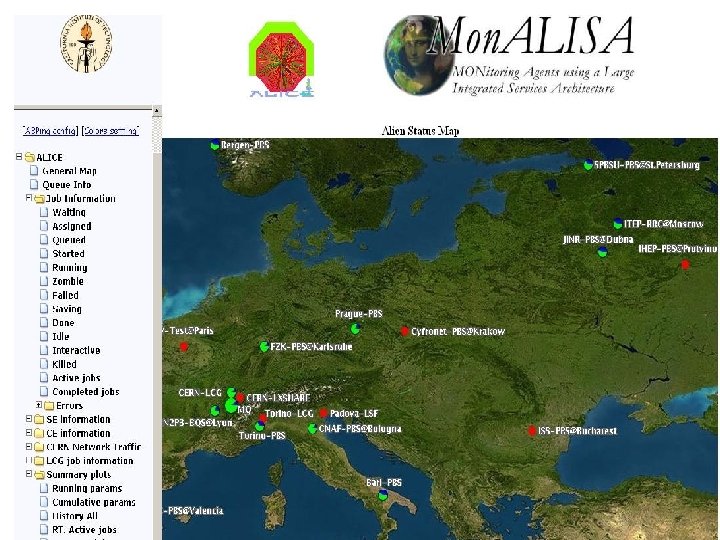The width and height of the screenshot is (720, 540).
Task: Click the PBS@Valencia site label
Action: coord(193,511)
